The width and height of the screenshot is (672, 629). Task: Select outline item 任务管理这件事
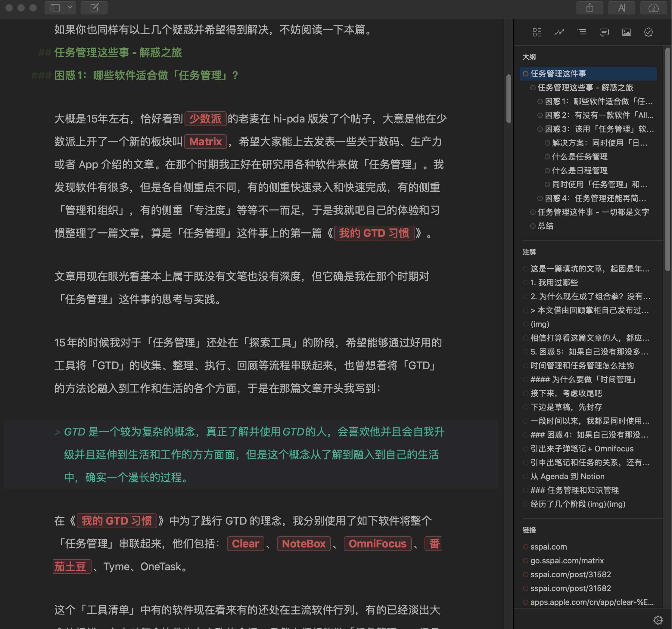pos(558,74)
